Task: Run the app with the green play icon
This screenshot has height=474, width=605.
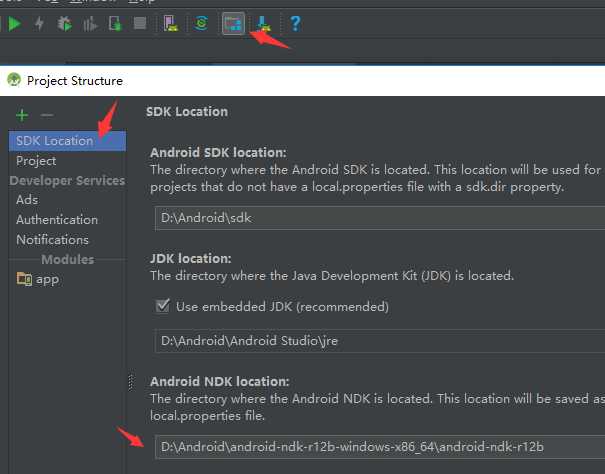Action: (15, 24)
